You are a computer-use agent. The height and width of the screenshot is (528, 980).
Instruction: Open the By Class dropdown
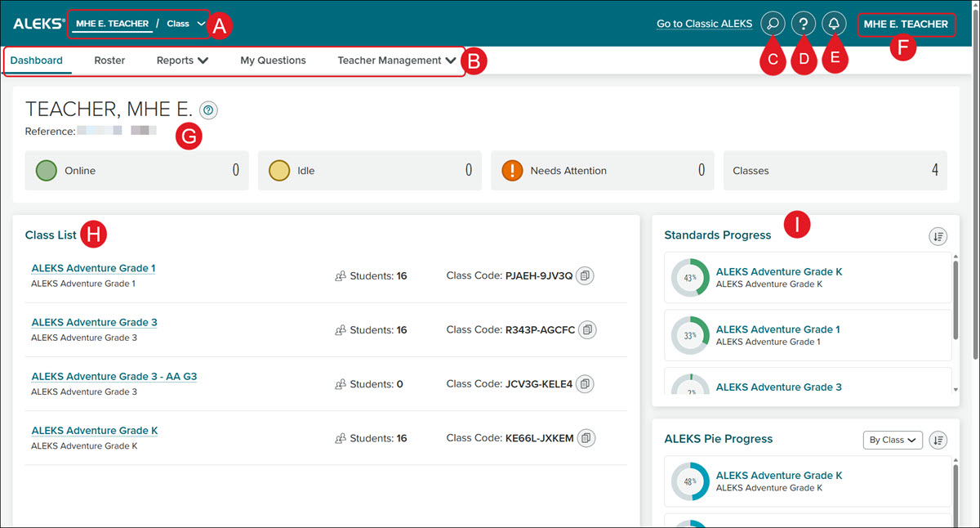(893, 440)
